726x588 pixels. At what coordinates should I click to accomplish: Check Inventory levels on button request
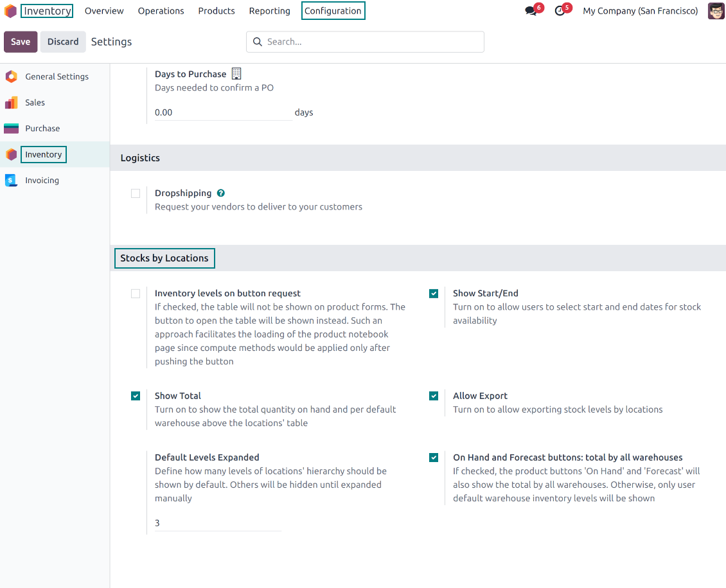(136, 294)
